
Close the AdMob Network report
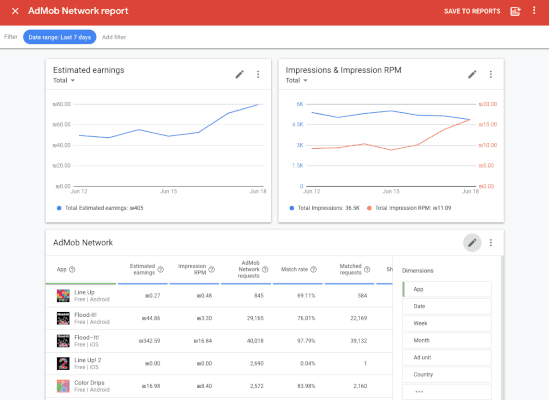(x=15, y=11)
